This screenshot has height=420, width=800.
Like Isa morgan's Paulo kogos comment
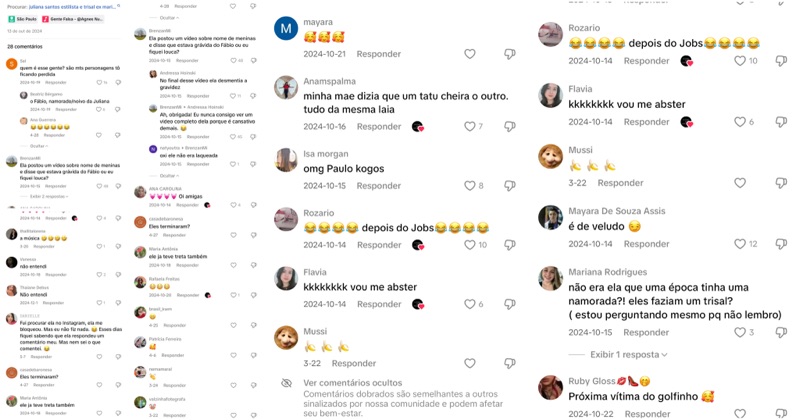coord(470,186)
